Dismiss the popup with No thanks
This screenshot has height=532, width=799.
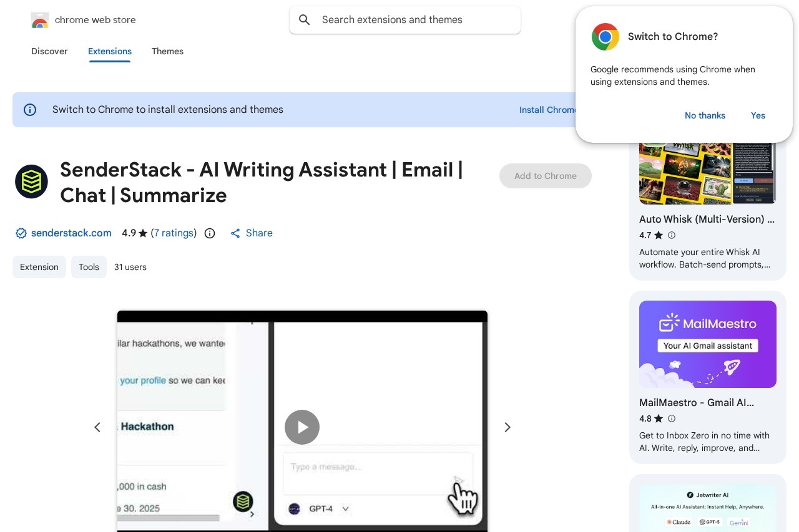pos(705,115)
